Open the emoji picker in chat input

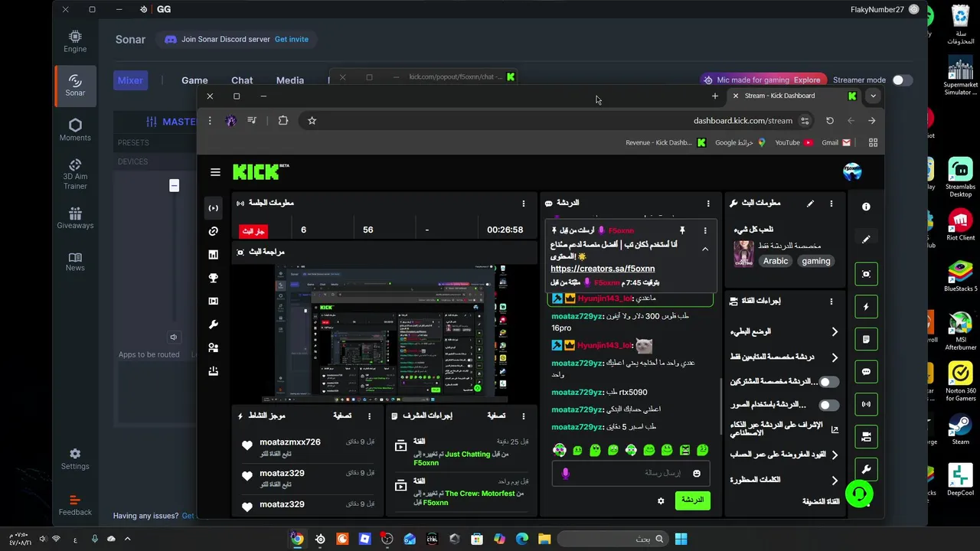click(696, 474)
